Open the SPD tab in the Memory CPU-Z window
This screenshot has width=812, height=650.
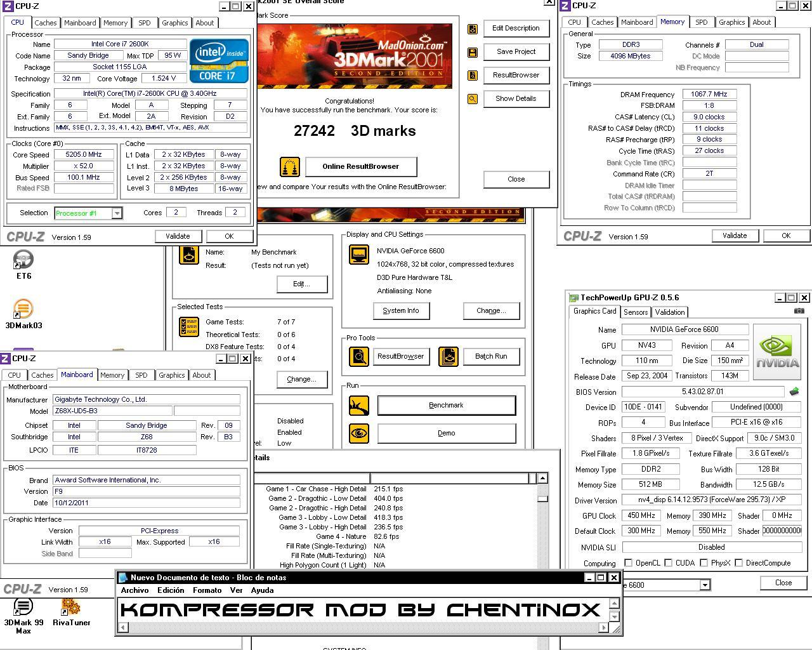coord(701,22)
